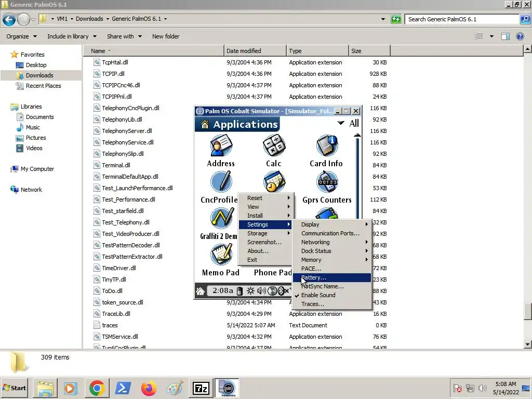532x399 pixels.
Task: Open the Organize menu in Explorer
Action: pyautogui.click(x=21, y=36)
